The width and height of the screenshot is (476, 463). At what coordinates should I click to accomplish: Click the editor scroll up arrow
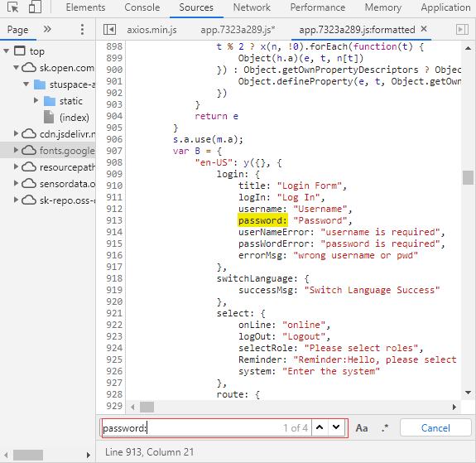pyautogui.click(x=468, y=48)
